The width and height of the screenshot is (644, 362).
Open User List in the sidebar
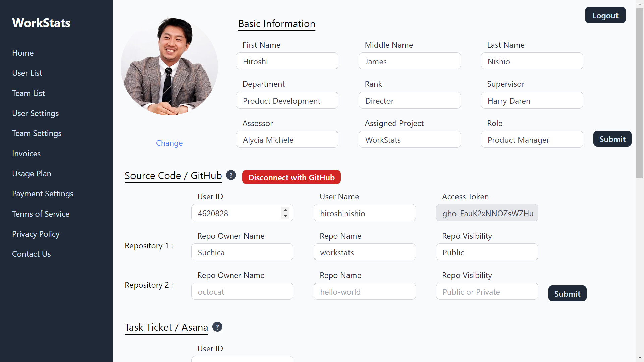27,73
